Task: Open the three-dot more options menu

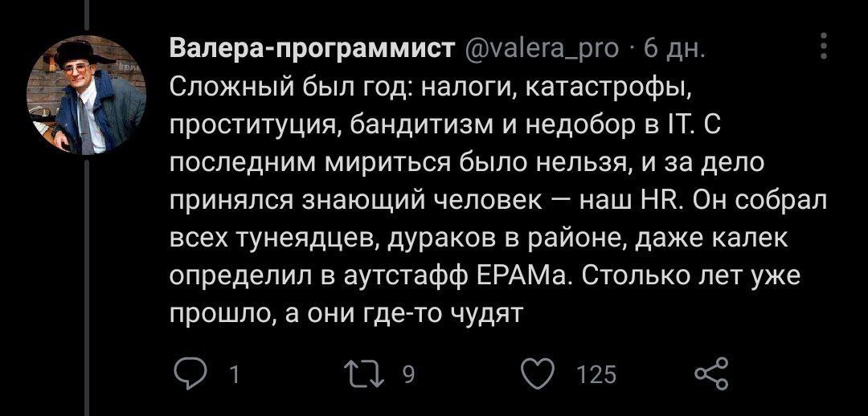Action: pos(825,48)
